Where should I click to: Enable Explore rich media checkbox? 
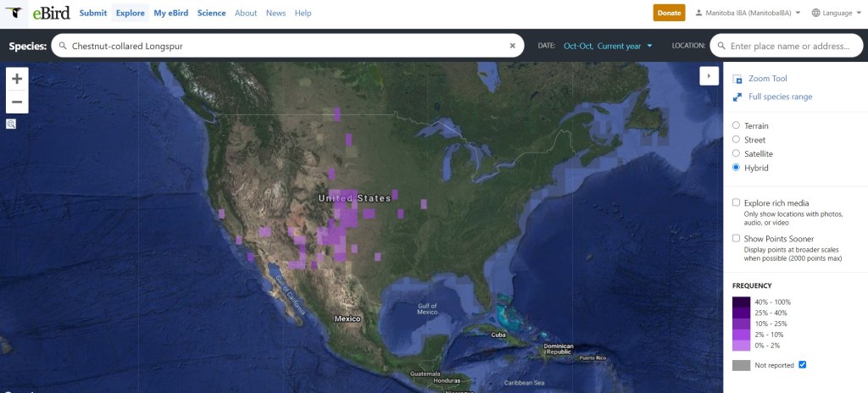pyautogui.click(x=736, y=203)
